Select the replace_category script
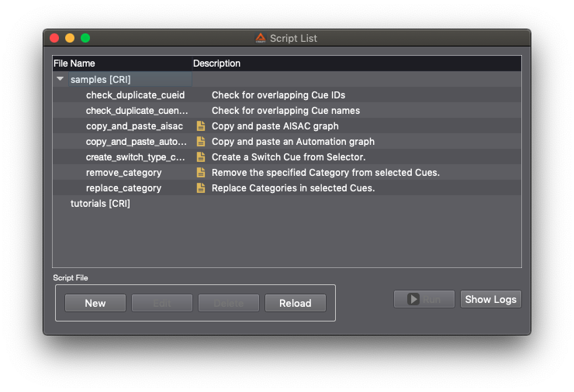This screenshot has height=392, width=574. pyautogui.click(x=124, y=188)
